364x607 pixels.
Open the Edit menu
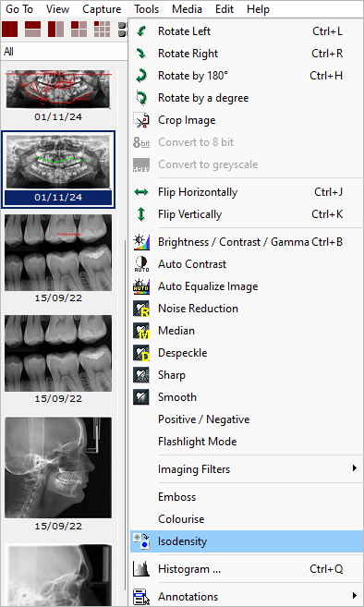coord(224,9)
